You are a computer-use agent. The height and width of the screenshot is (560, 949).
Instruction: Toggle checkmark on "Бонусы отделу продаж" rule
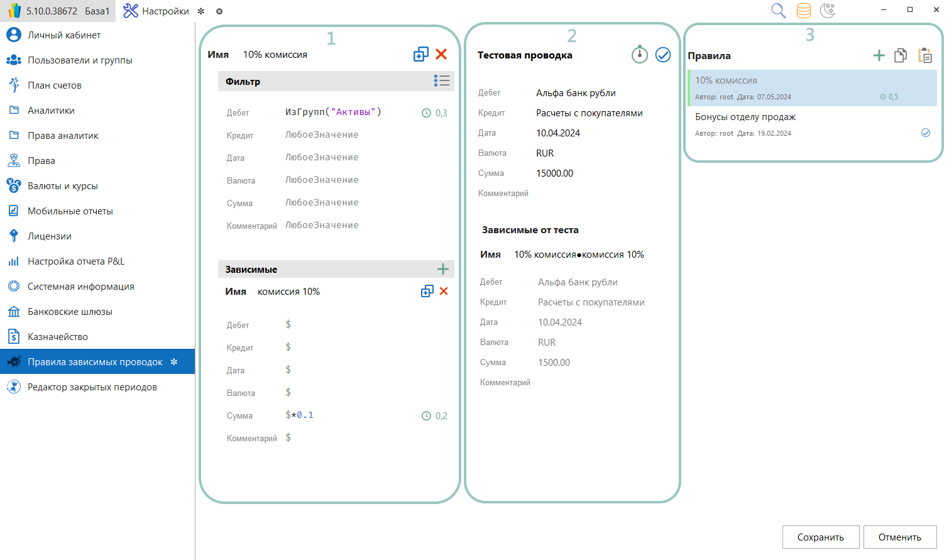tap(925, 133)
